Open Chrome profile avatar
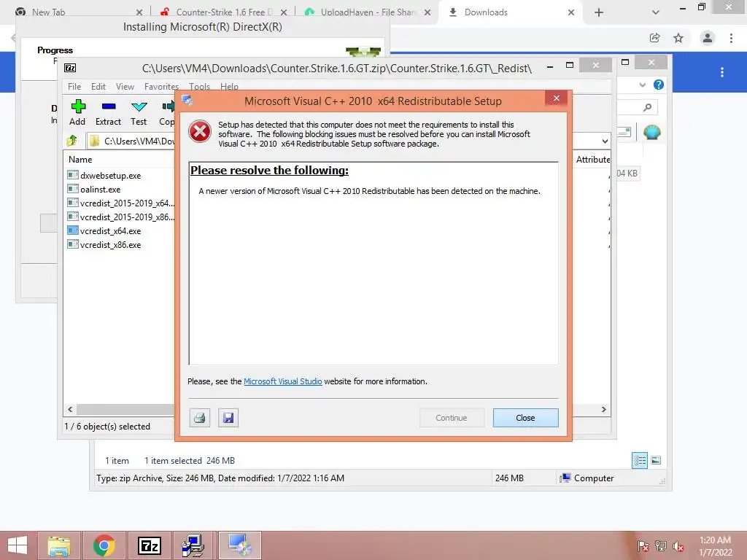 708,38
